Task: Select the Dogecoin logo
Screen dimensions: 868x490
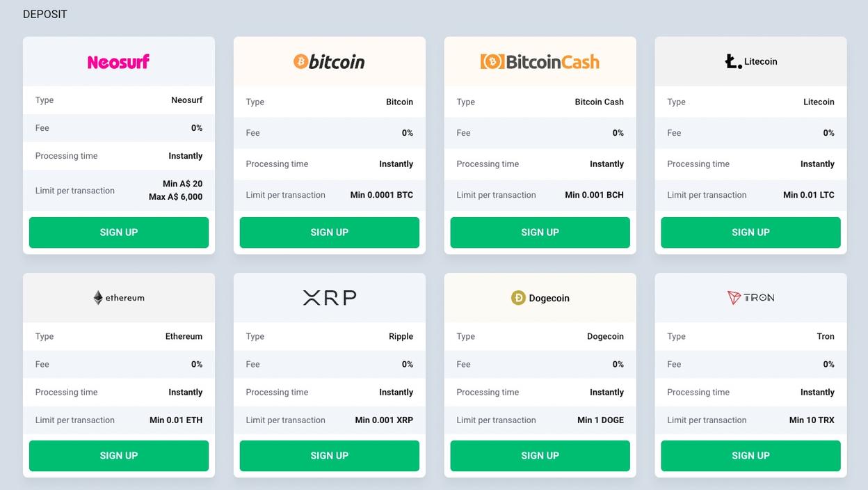Action: coord(540,298)
